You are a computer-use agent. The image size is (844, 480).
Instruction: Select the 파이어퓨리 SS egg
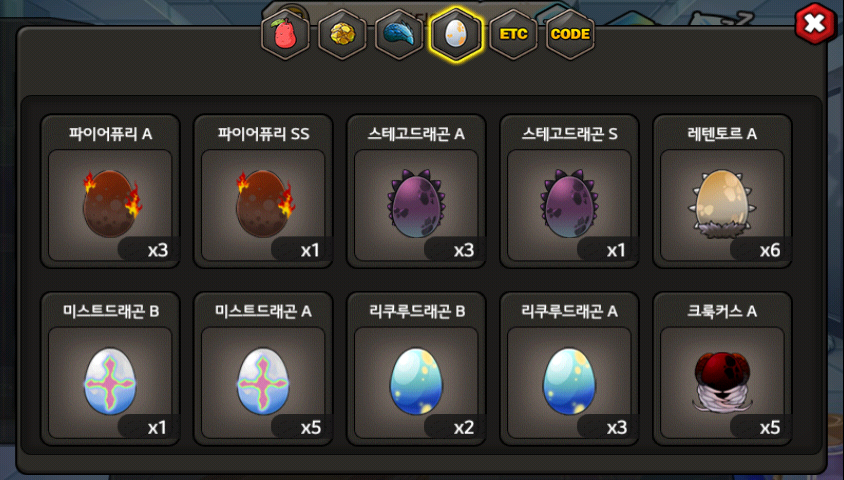click(263, 191)
